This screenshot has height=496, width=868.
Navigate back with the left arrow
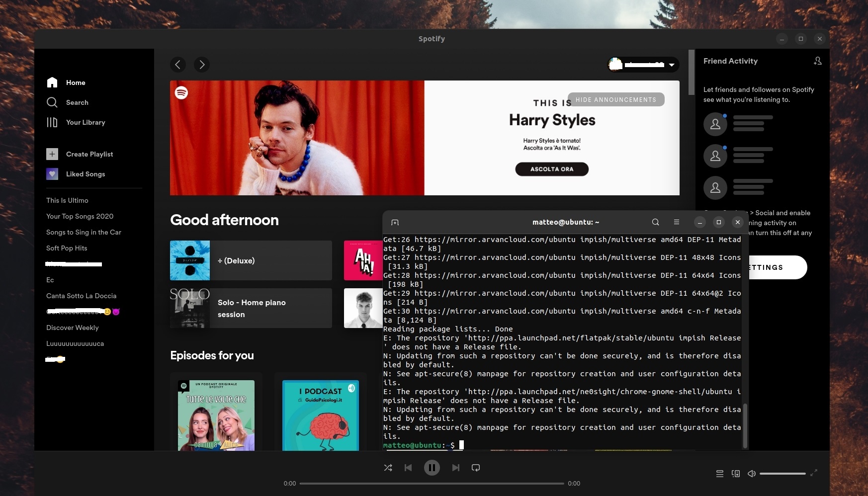pos(178,65)
